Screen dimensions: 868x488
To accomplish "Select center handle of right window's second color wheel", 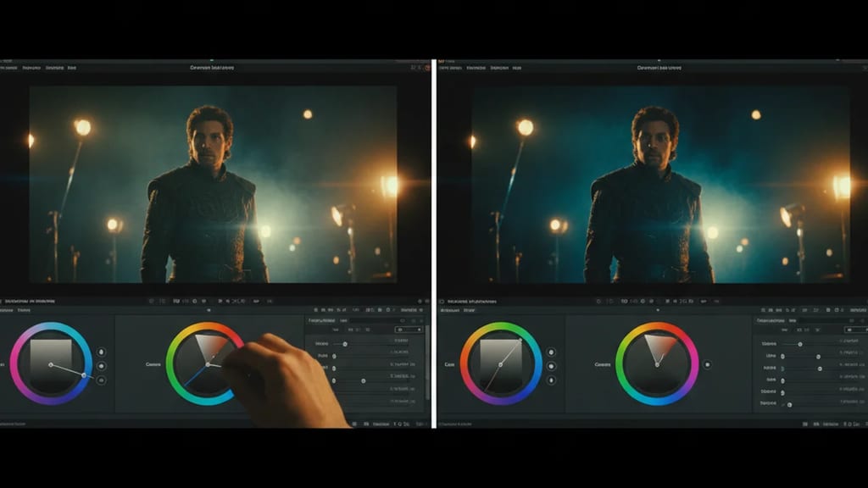I will pyautogui.click(x=657, y=364).
